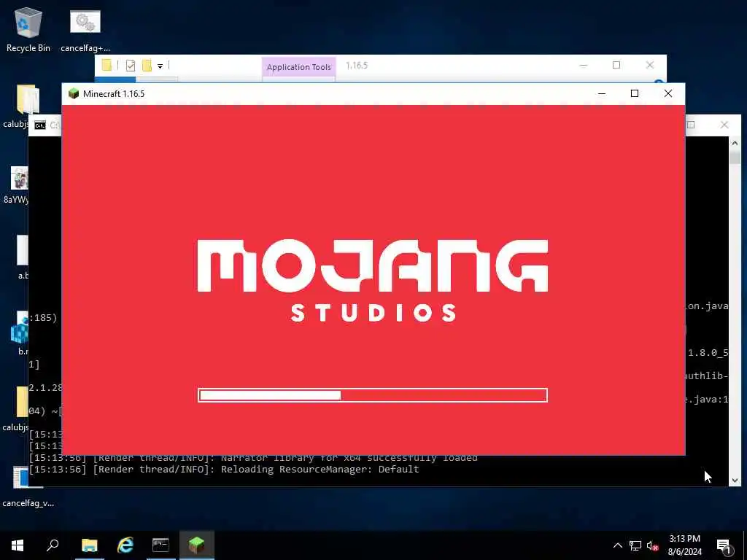Click the Minecraft grass block title icon
This screenshot has height=560, width=747.
click(x=74, y=93)
